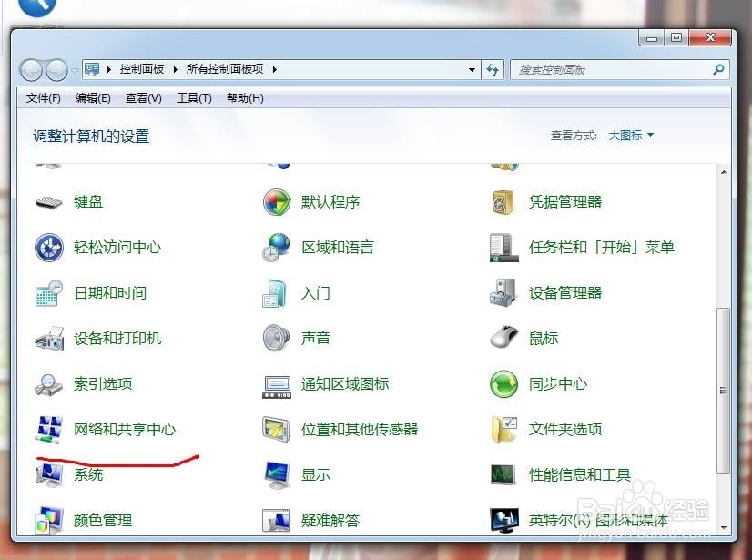Click inside the 搜索控制面板 search box
Viewport: 752px width, 560px height.
[x=601, y=69]
